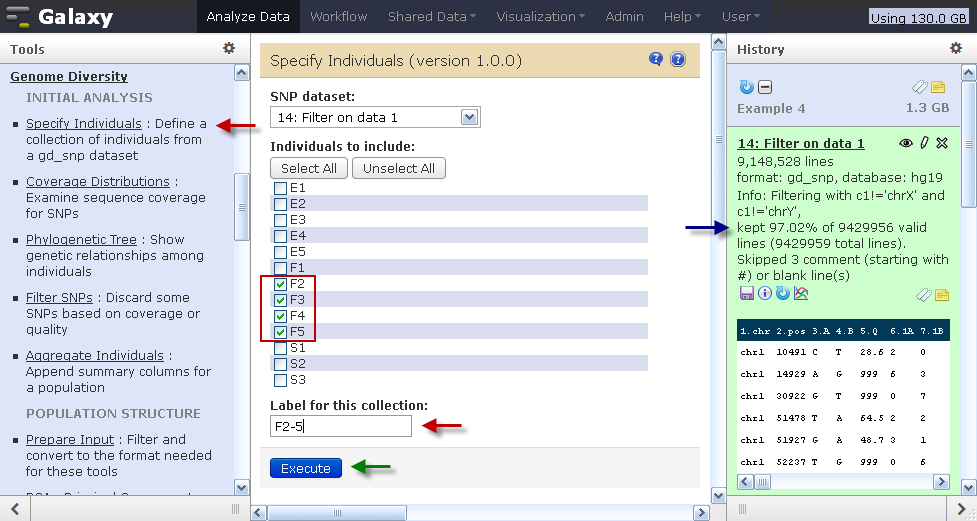Image resolution: width=977 pixels, height=521 pixels.
Task: Open the Filter SNPs tool link
Action: [59, 297]
